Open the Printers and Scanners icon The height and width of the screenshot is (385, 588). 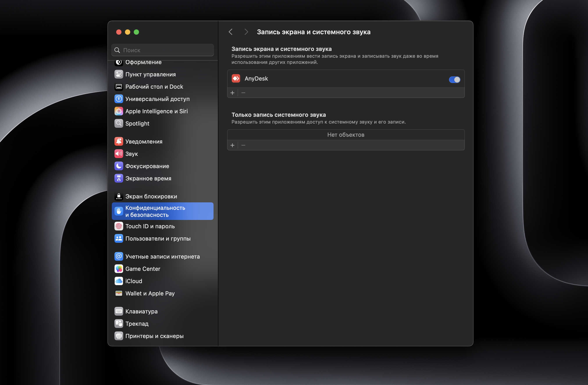pyautogui.click(x=119, y=336)
